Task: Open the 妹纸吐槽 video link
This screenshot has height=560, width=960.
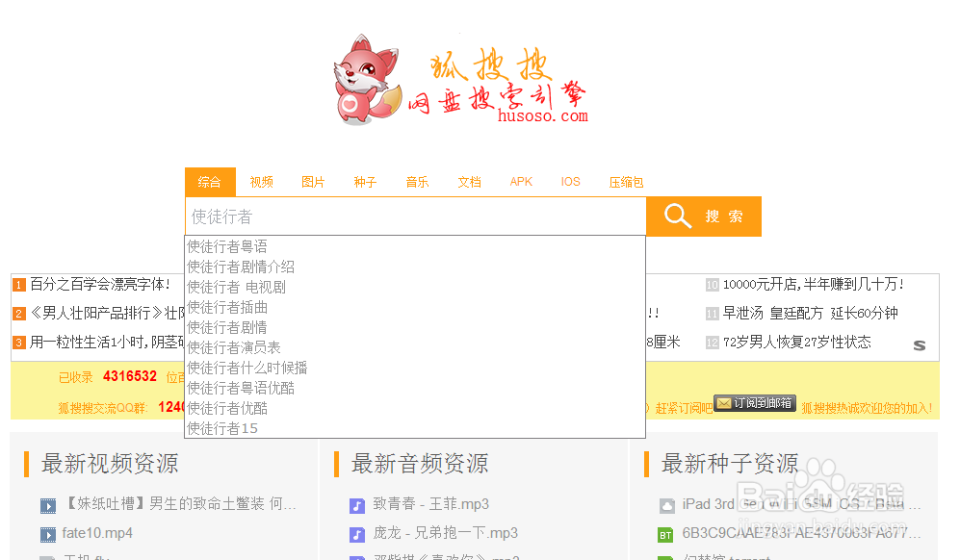Action: click(179, 504)
